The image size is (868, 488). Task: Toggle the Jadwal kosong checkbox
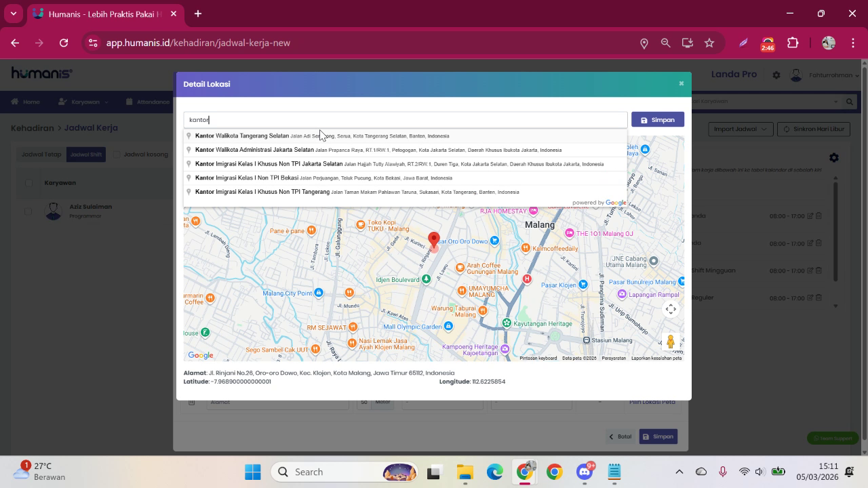tap(117, 155)
